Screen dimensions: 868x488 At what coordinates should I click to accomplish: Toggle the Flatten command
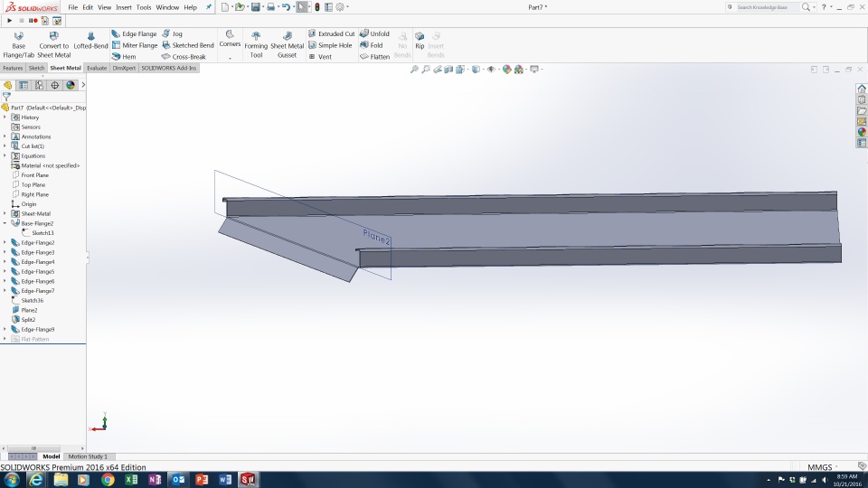tap(374, 56)
